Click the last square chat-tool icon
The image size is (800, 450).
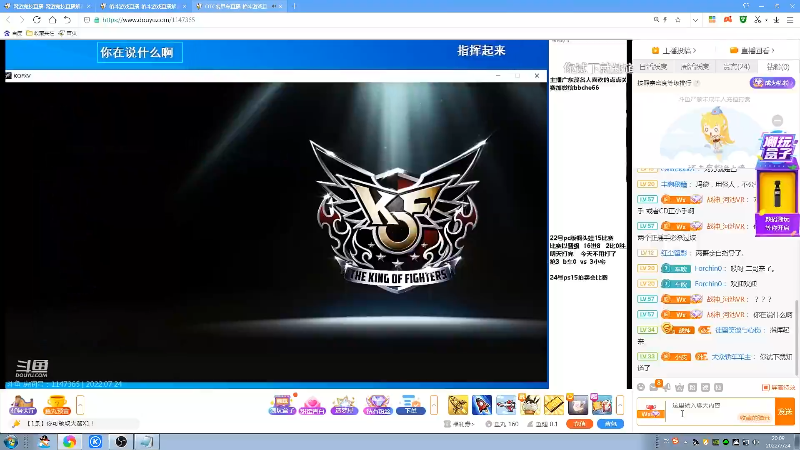click(718, 388)
